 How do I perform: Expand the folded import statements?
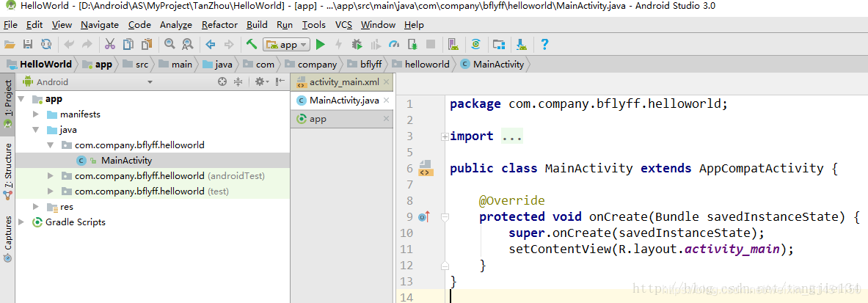tap(445, 136)
